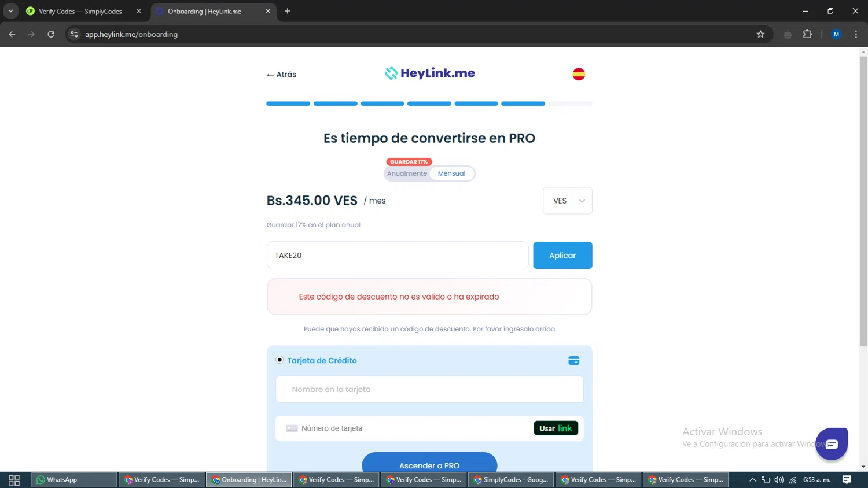
Task: Select the Tarjeta de Crédito radio button
Action: tap(279, 360)
